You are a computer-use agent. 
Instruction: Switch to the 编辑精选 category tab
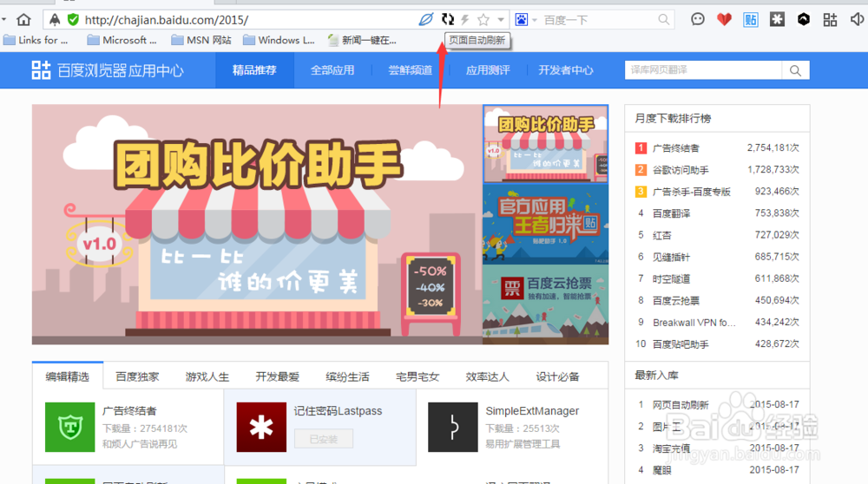point(68,376)
